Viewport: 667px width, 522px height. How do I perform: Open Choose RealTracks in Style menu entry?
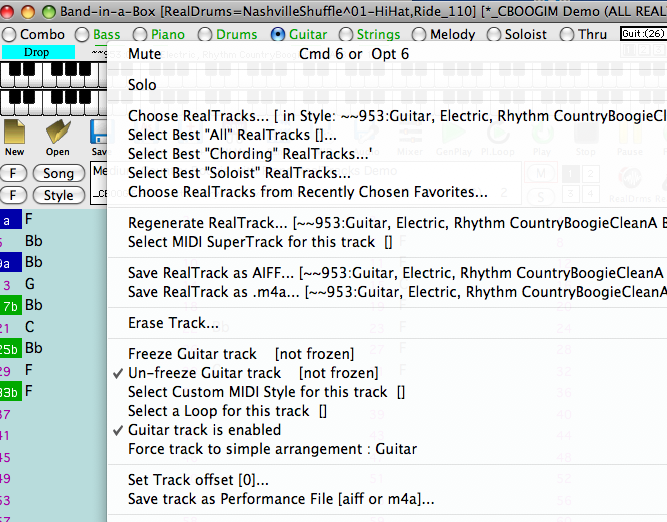pyautogui.click(x=387, y=116)
